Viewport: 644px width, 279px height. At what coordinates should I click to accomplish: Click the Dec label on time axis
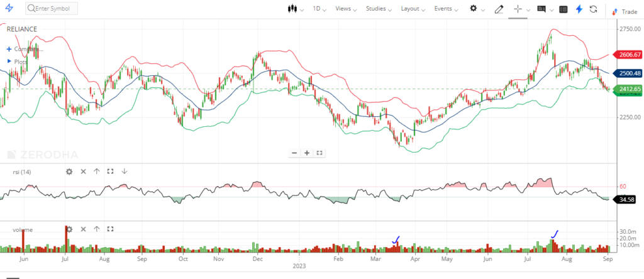click(x=257, y=260)
